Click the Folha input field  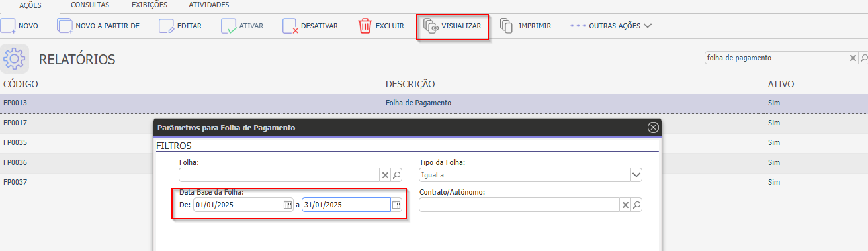[279, 175]
